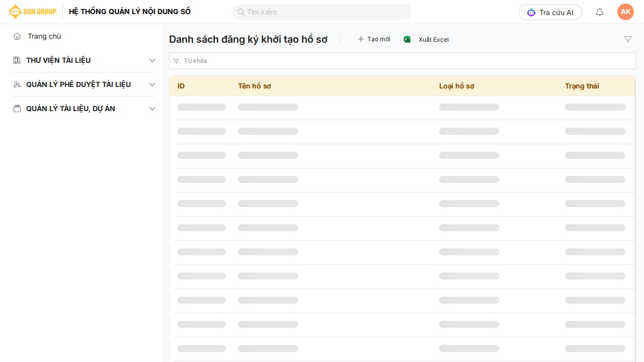Viewport: 644px width, 362px height.
Task: Click the Từ khóa filter input field
Action: point(403,61)
